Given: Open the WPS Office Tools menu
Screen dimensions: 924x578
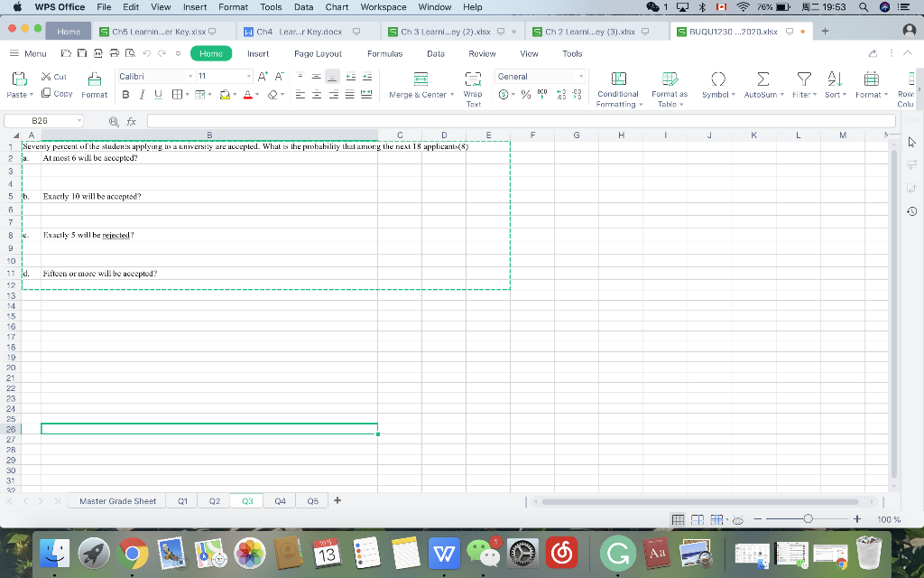Looking at the screenshot, I should pos(270,7).
